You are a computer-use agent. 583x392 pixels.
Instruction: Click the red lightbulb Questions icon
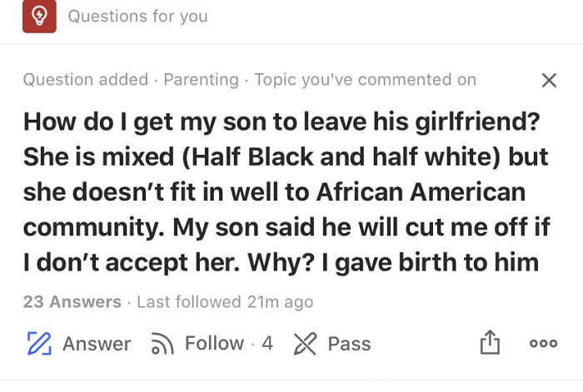39,17
